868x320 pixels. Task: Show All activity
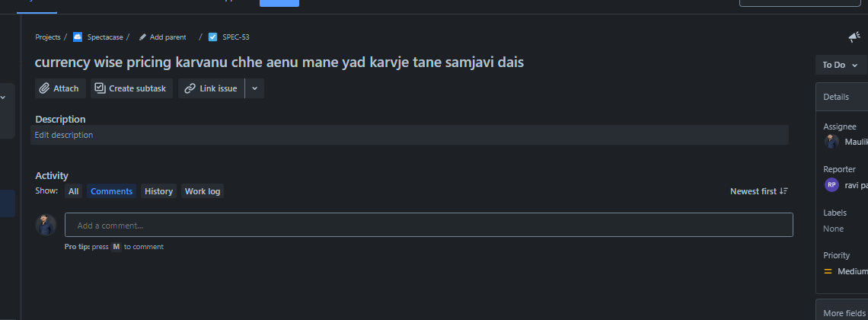(x=73, y=191)
